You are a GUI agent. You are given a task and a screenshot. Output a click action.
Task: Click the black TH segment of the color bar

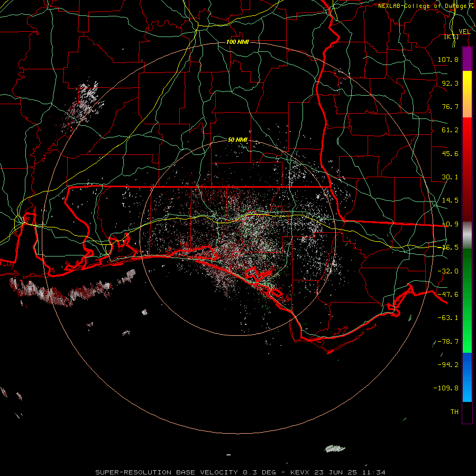tap(467, 413)
